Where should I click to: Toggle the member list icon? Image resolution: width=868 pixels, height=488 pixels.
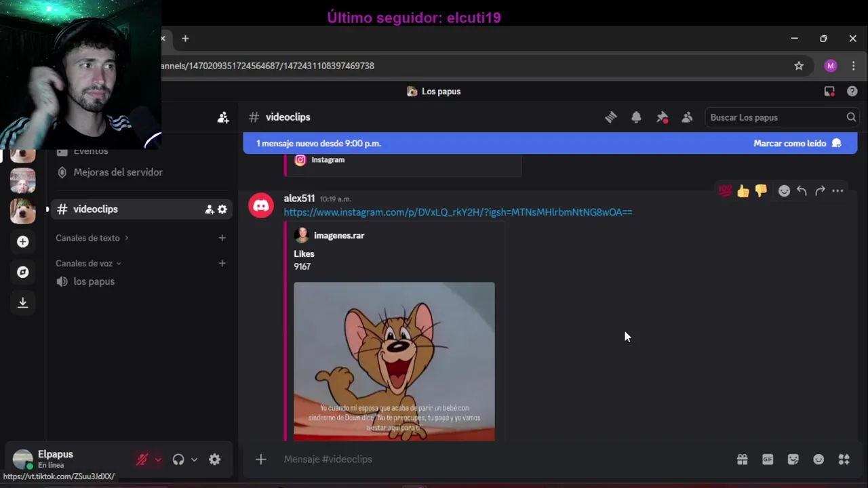coord(687,117)
